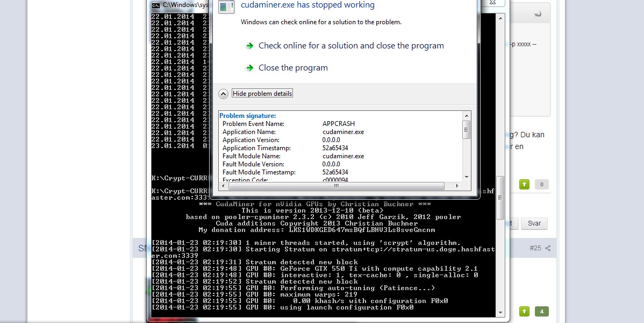The image size is (644, 323).
Task: Click the command prompt scrollbar down arrow
Action: [x=500, y=313]
